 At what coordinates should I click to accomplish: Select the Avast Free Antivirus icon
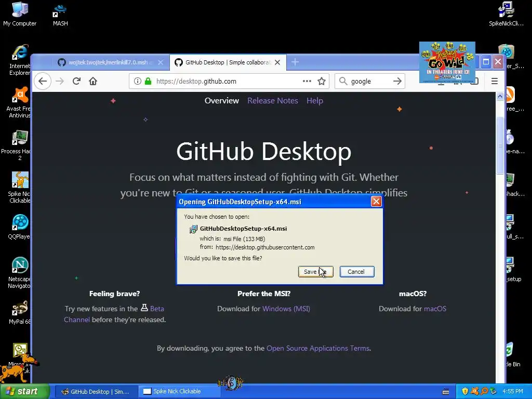pos(19,102)
